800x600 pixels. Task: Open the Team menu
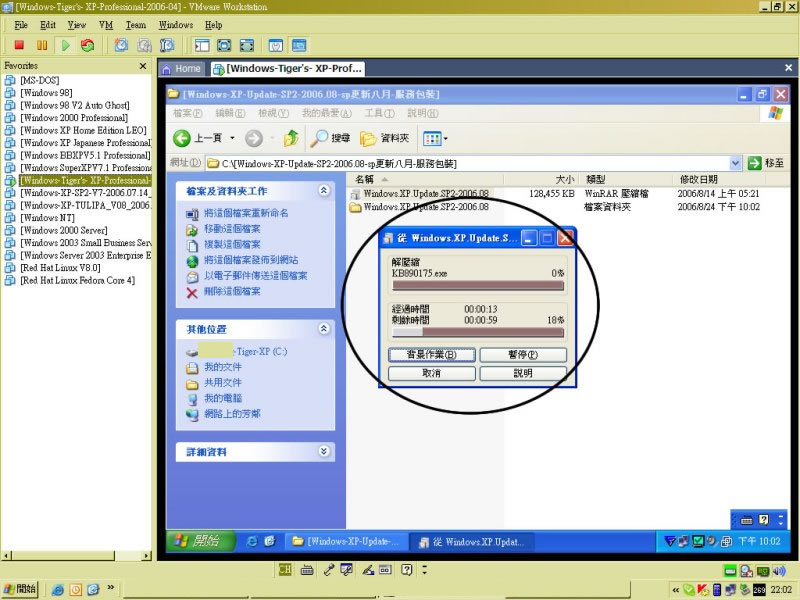[136, 25]
